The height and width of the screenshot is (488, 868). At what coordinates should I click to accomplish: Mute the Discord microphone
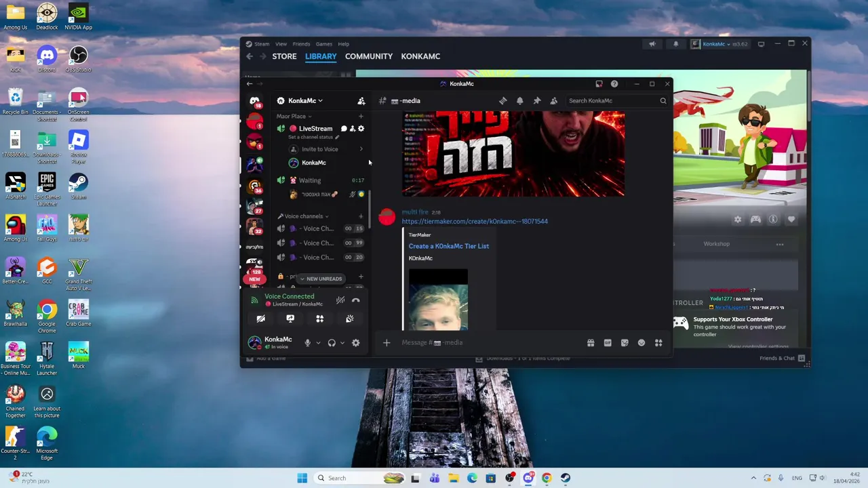pyautogui.click(x=307, y=343)
